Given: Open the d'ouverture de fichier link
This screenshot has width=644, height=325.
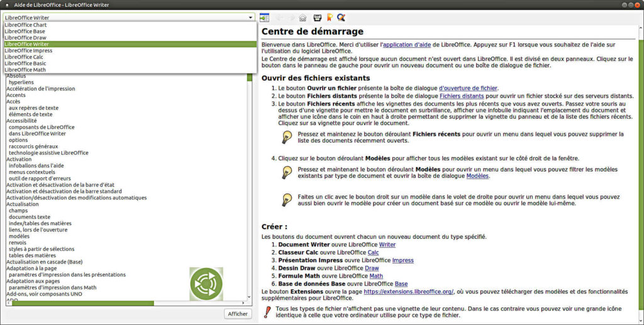Looking at the screenshot, I should [x=468, y=88].
